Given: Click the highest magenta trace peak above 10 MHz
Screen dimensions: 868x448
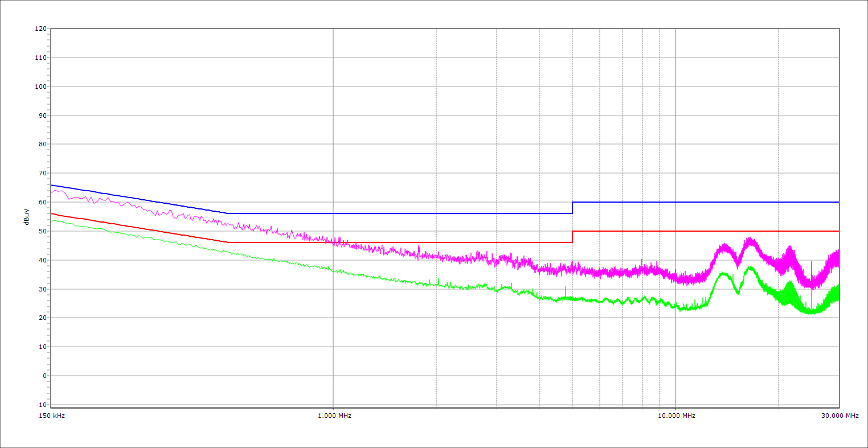Looking at the screenshot, I should tap(750, 240).
